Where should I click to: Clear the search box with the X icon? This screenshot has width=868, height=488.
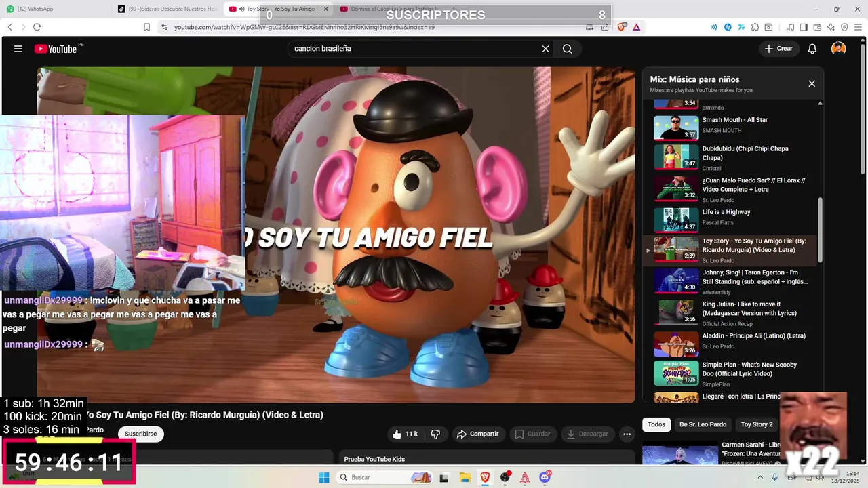tap(545, 49)
